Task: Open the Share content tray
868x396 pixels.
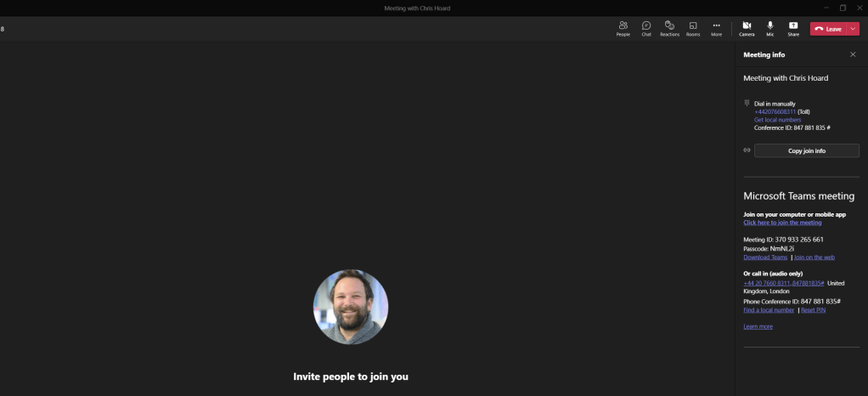Action: [x=793, y=28]
